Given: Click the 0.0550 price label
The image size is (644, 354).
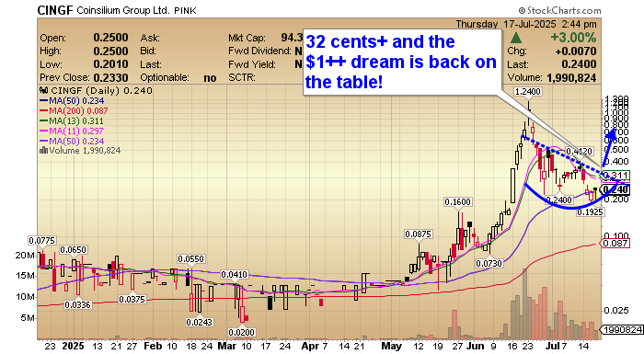Looking at the screenshot, I should (x=191, y=259).
